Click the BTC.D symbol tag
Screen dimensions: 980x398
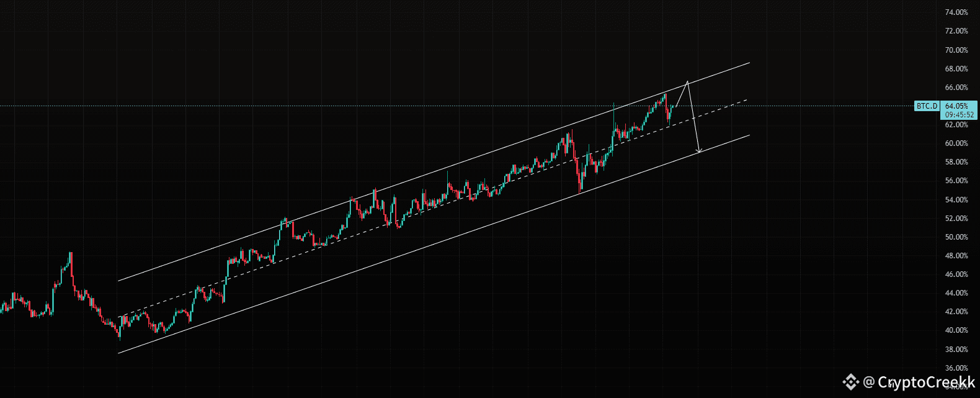(x=927, y=106)
